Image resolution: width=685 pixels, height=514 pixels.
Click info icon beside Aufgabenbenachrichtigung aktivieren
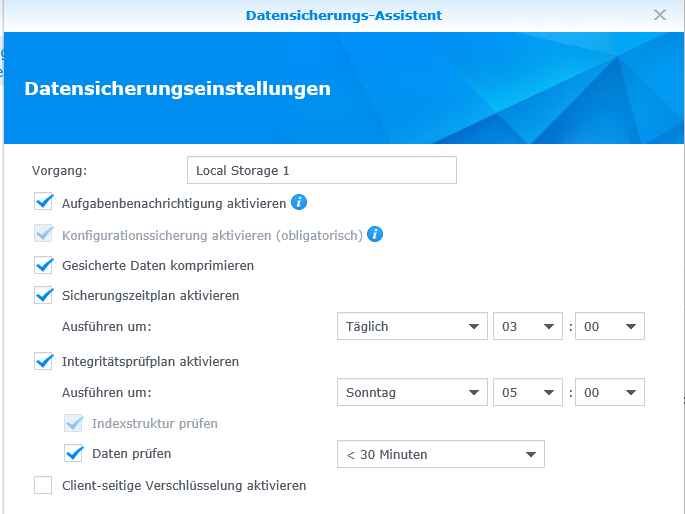point(298,203)
